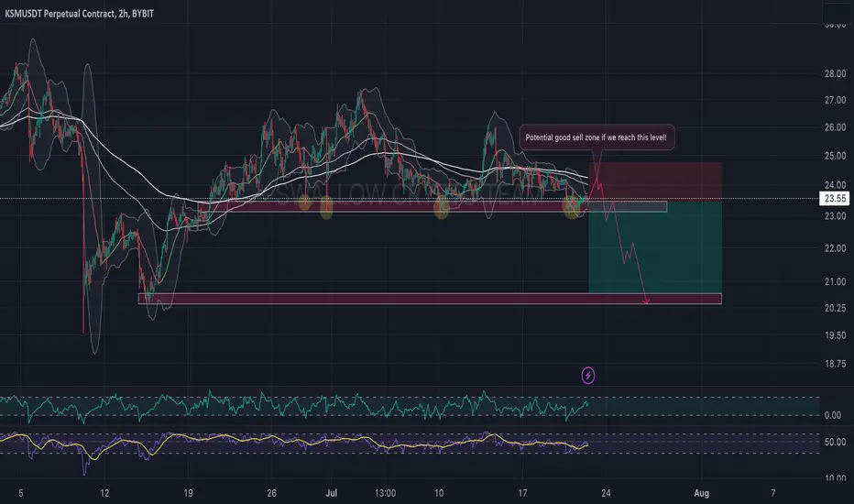The image size is (854, 504).
Task: Click the oscillator 0.00 axis label
Action: pyautogui.click(x=832, y=415)
